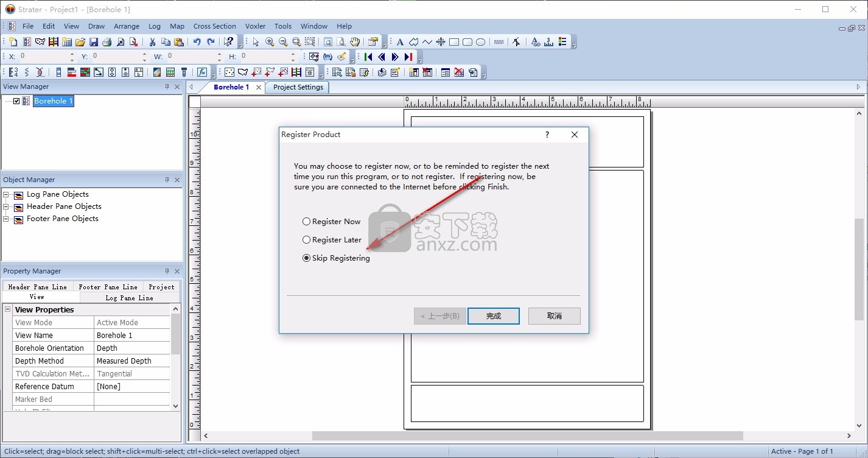Jump to the last borehole
The width and height of the screenshot is (868, 458).
point(408,57)
